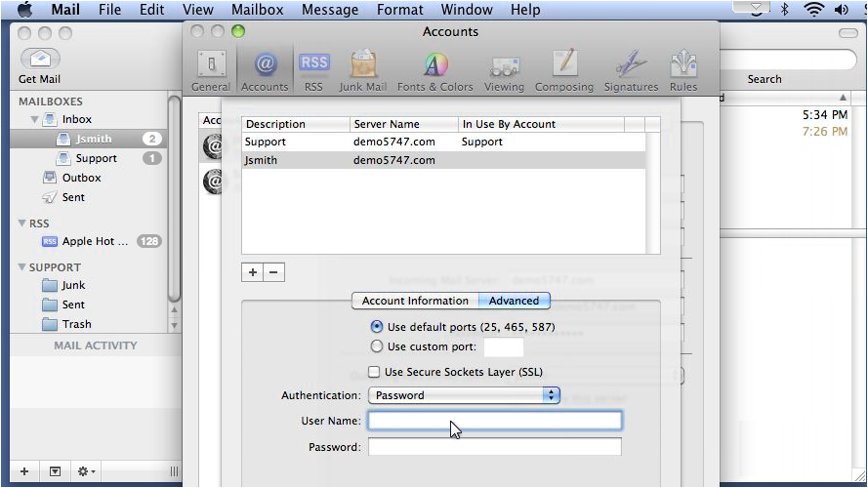Open Junk Mail preferences
The width and height of the screenshot is (868, 488).
(x=363, y=71)
